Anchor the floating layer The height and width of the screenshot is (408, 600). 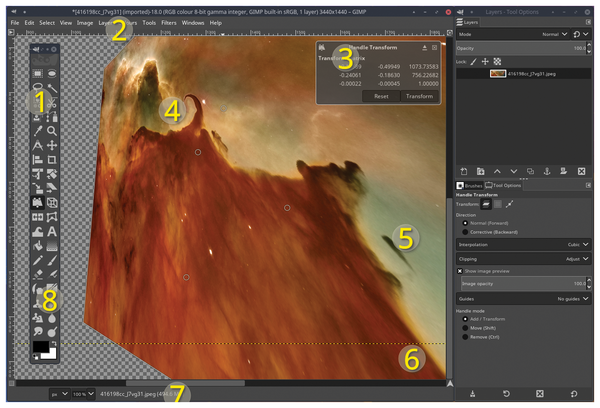click(x=547, y=171)
